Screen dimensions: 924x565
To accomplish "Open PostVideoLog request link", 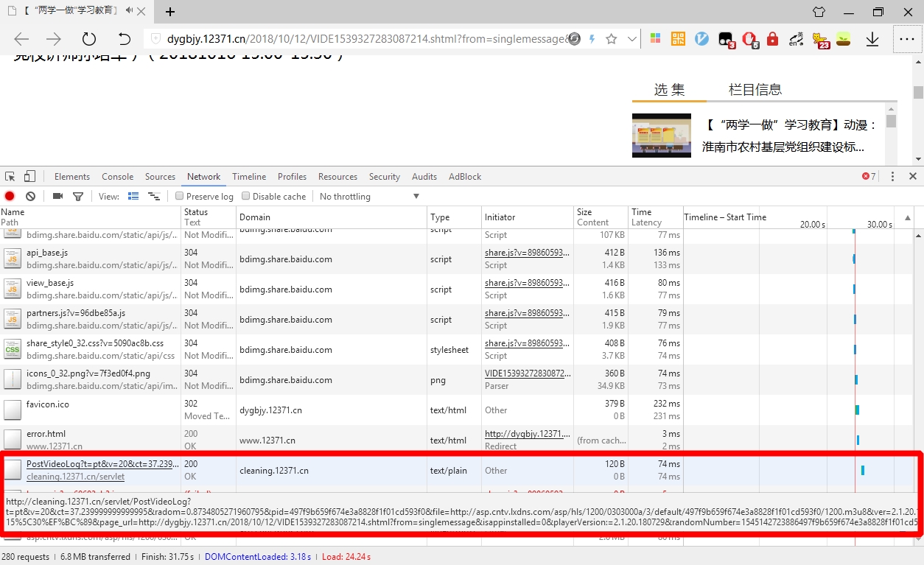I will [x=102, y=464].
